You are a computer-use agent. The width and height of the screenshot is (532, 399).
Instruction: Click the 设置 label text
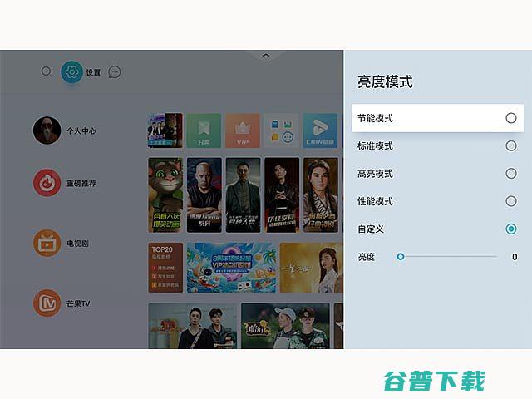[x=93, y=72]
